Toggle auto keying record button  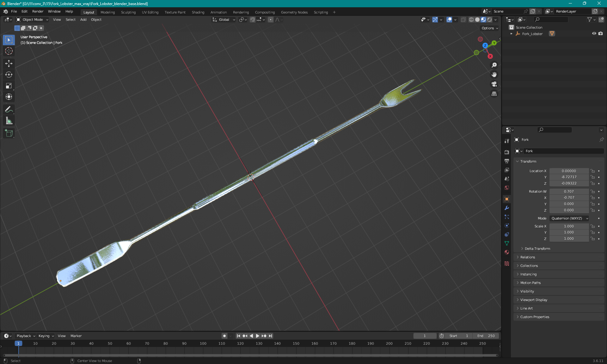pyautogui.click(x=224, y=336)
